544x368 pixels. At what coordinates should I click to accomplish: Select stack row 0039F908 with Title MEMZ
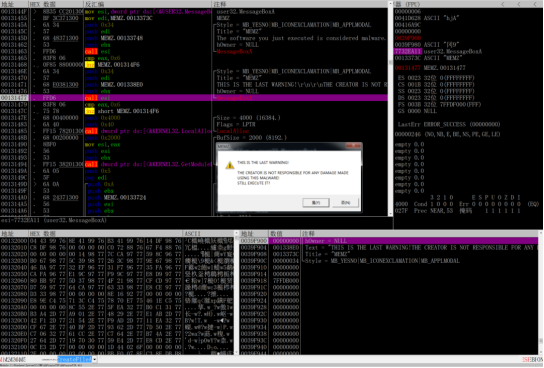(389, 254)
